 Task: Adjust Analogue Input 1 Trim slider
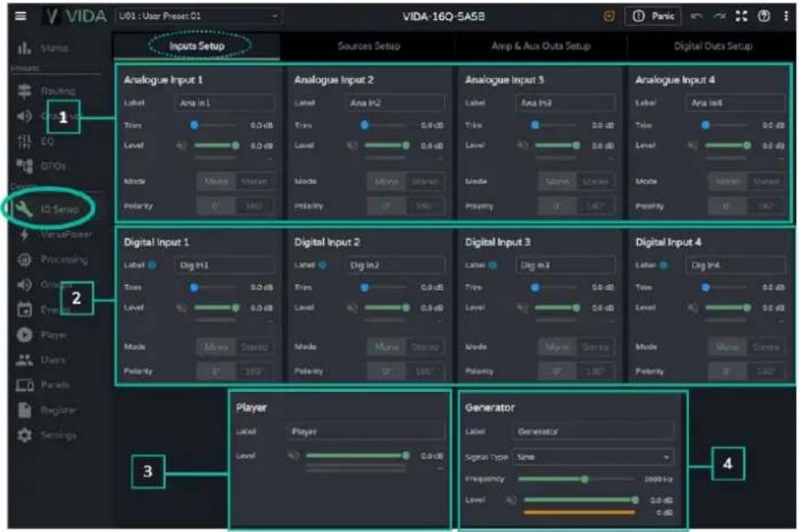tap(214, 125)
